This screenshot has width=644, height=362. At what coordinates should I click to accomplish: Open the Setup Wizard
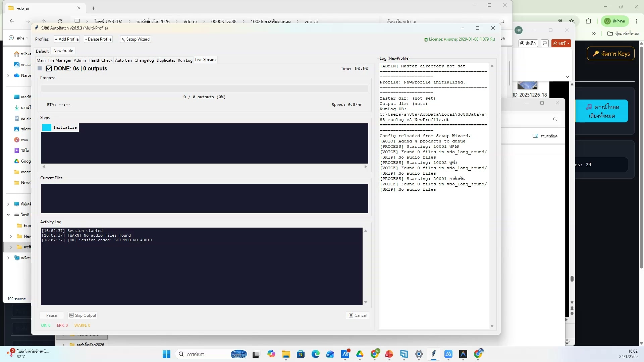[x=135, y=39]
